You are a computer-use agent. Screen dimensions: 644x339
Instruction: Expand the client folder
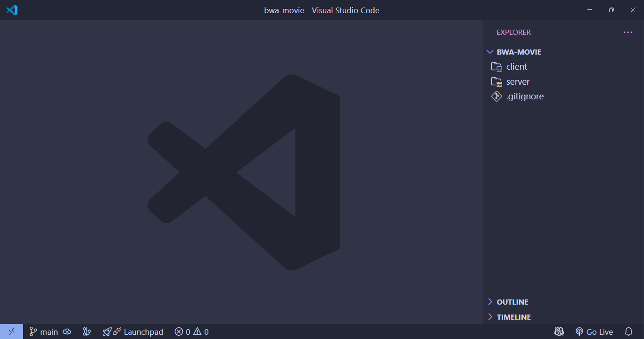517,67
